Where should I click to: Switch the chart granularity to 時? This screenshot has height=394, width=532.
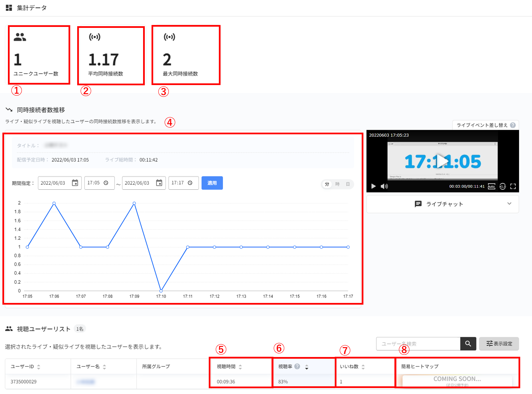pyautogui.click(x=337, y=184)
